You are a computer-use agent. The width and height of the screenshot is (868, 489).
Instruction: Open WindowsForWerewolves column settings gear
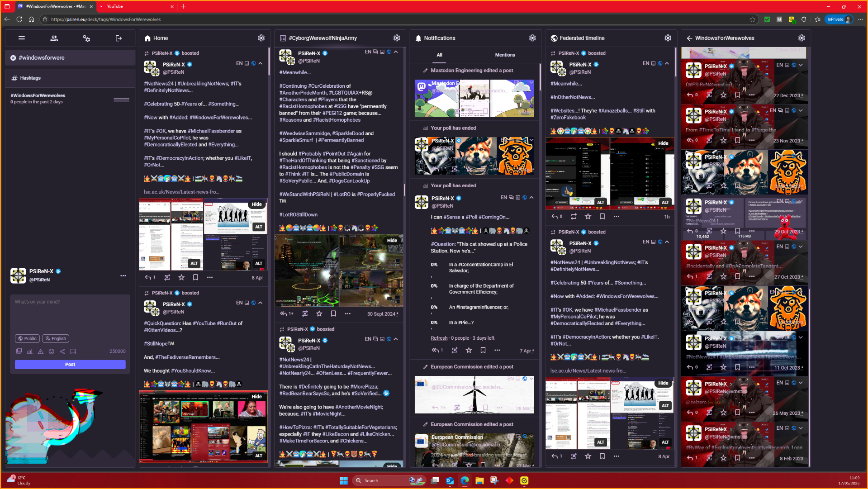coord(802,38)
